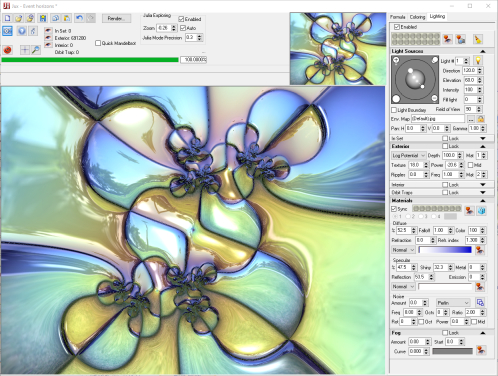Toggle the Interior visibility eye
The width and height of the screenshot is (498, 376).
(x=48, y=45)
